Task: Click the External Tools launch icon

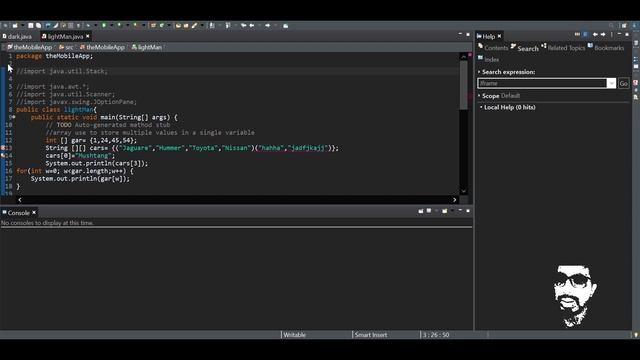Action: 135,25
